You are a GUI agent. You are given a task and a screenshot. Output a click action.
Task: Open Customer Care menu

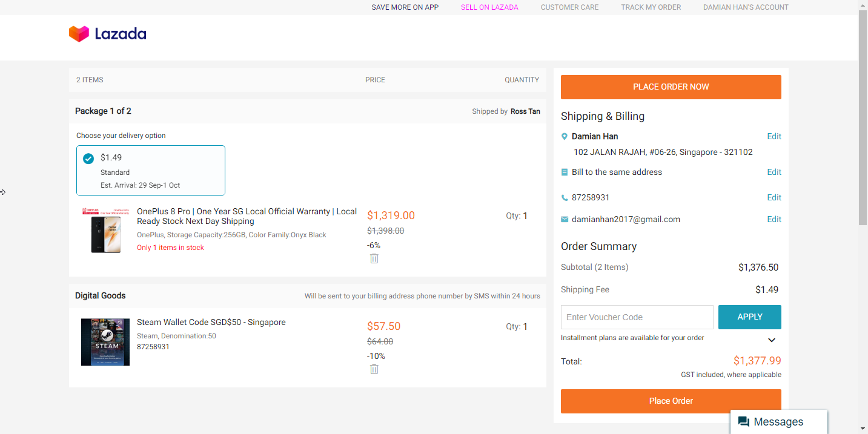click(569, 7)
